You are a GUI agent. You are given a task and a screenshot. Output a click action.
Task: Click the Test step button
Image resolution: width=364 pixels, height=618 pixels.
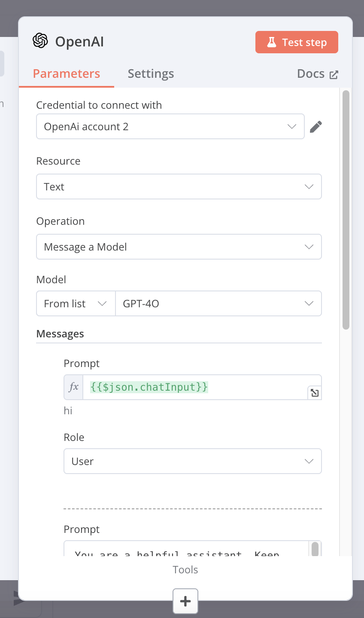[297, 42]
